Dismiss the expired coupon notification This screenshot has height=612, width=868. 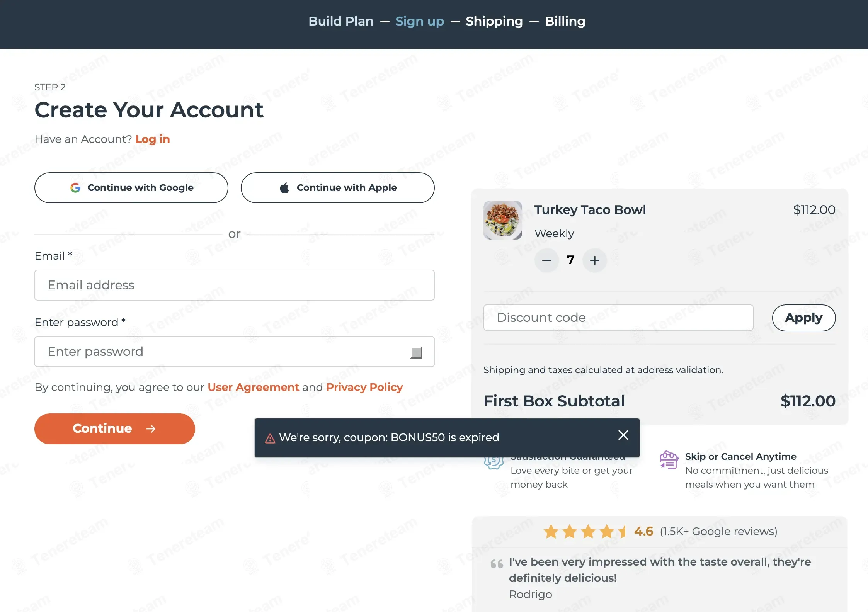pos(623,435)
